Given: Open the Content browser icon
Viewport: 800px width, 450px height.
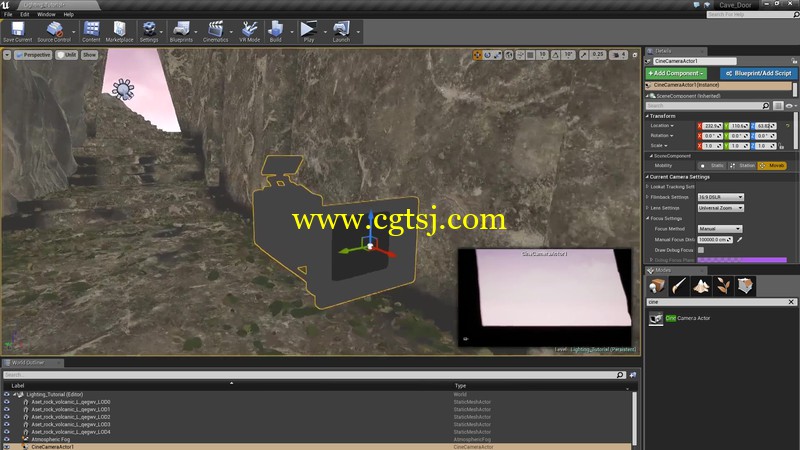Looking at the screenshot, I should point(91,32).
